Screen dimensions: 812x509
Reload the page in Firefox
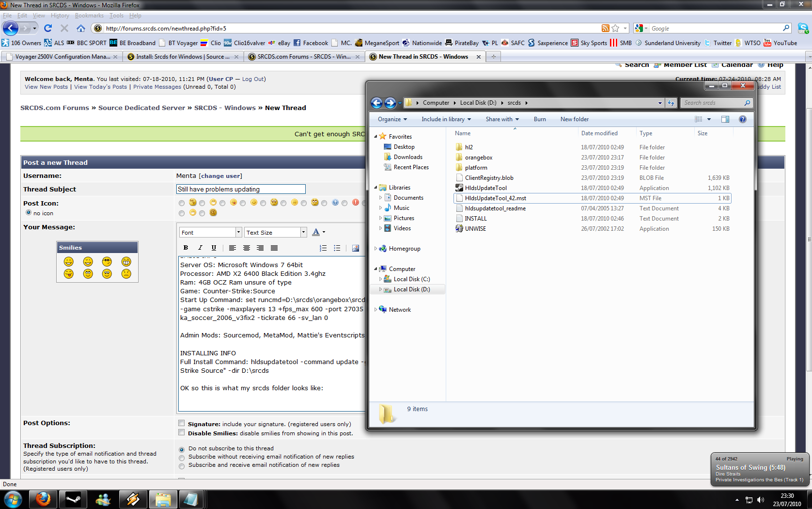pyautogui.click(x=47, y=29)
